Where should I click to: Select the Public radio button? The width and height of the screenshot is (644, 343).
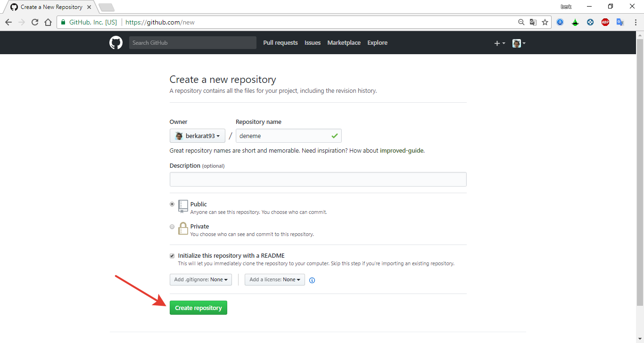(172, 204)
